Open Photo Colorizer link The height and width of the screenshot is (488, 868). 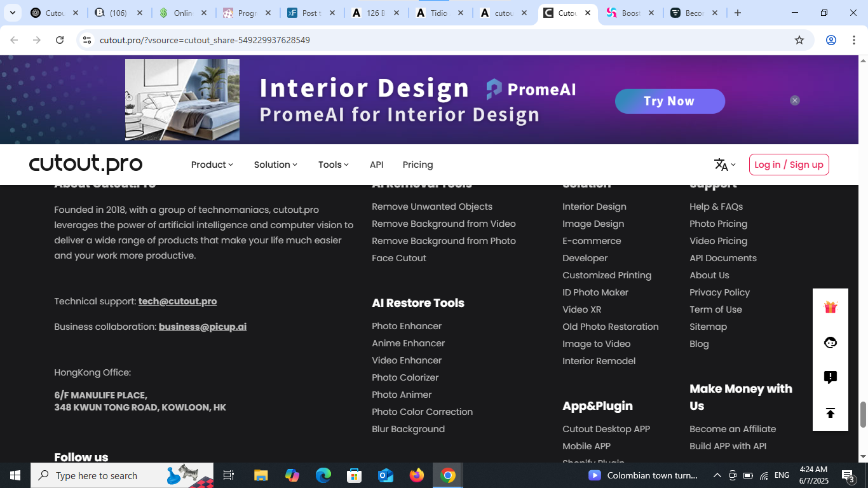pyautogui.click(x=405, y=377)
